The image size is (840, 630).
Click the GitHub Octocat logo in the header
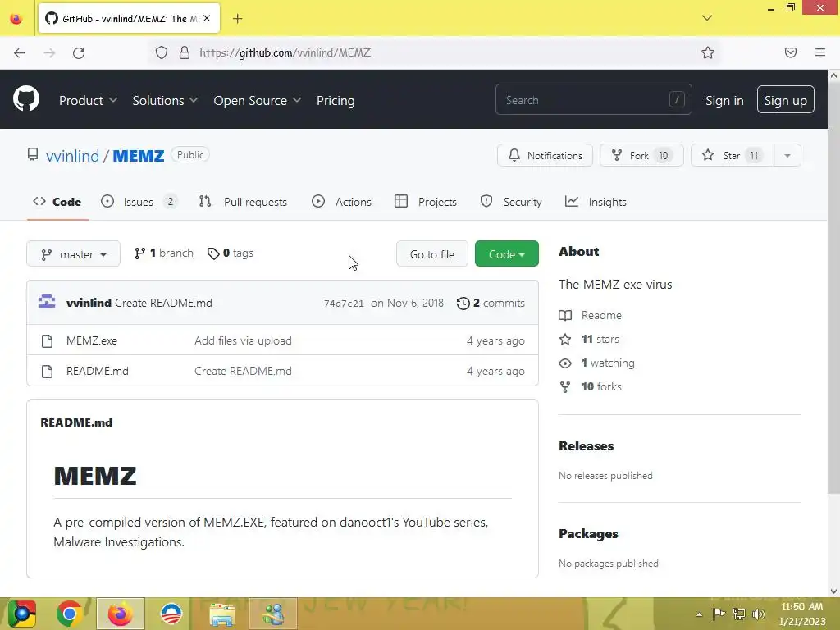26,99
